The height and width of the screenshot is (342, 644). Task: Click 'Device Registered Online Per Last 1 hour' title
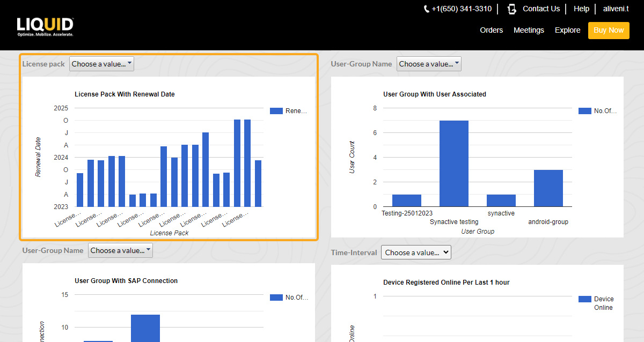[x=447, y=282]
